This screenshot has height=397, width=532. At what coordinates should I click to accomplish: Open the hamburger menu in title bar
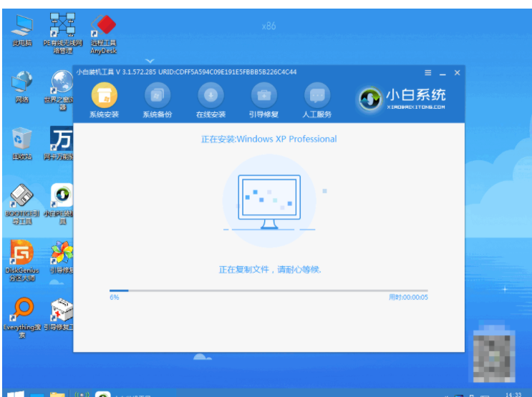pos(428,73)
